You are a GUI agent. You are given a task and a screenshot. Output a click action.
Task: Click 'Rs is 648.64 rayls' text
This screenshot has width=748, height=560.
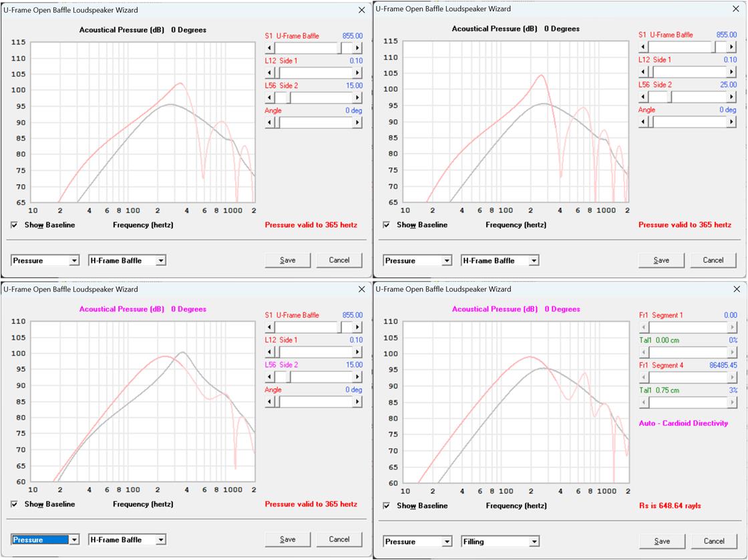click(670, 506)
